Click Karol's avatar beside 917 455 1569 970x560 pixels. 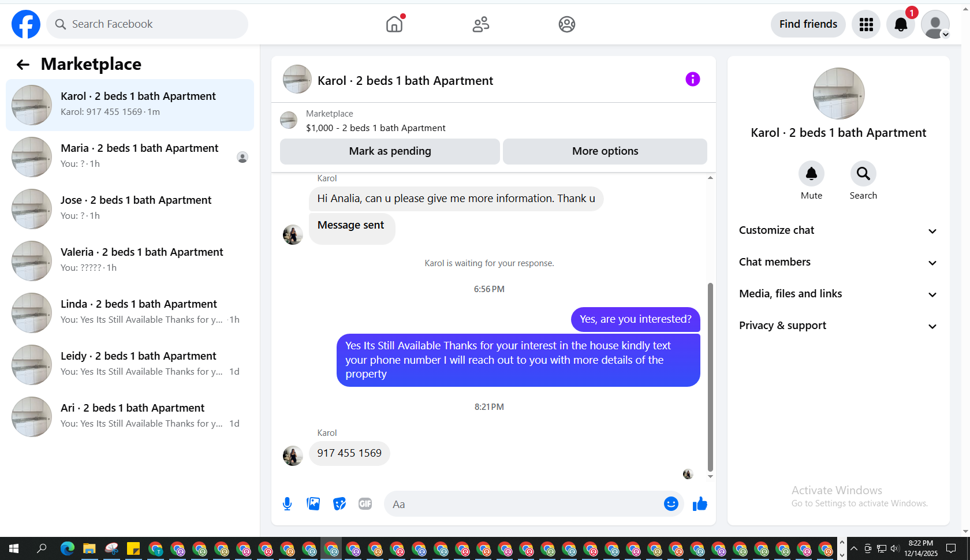(293, 456)
